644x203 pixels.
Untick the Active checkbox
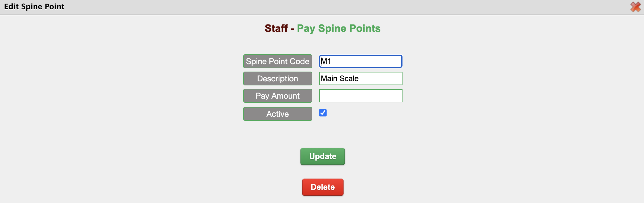click(323, 113)
